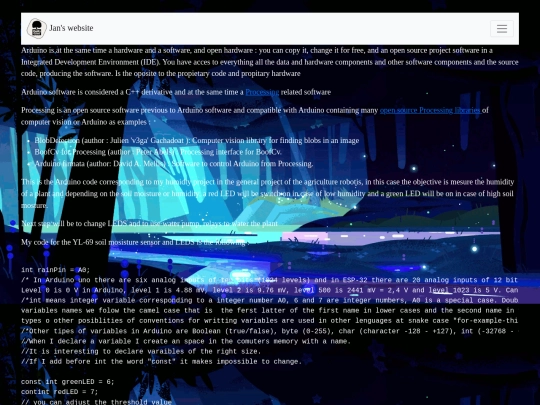Follow the Processing hyperlink
540x405 pixels.
click(262, 92)
